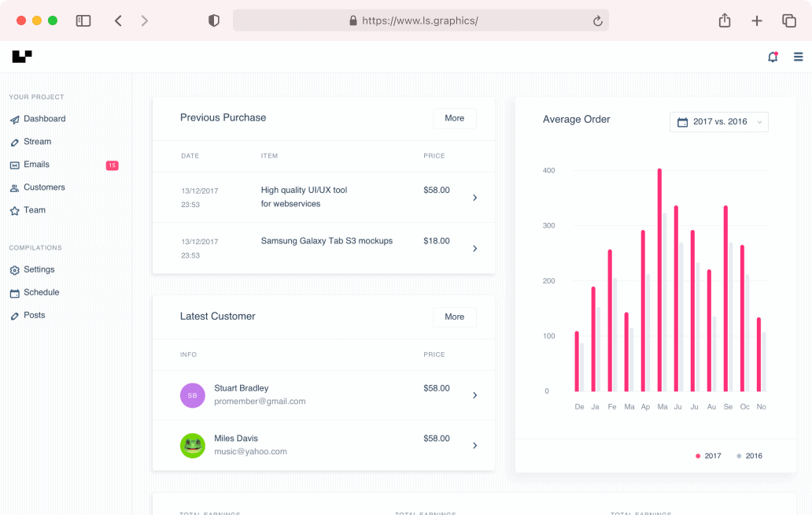The width and height of the screenshot is (812, 515).
Task: Click the Stuart Bradley name
Action: pos(242,388)
